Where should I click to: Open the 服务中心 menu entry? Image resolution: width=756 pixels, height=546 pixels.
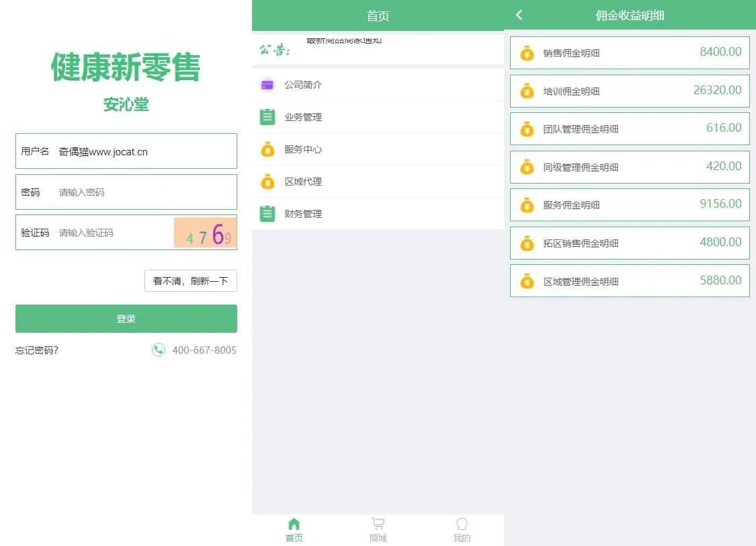378,149
